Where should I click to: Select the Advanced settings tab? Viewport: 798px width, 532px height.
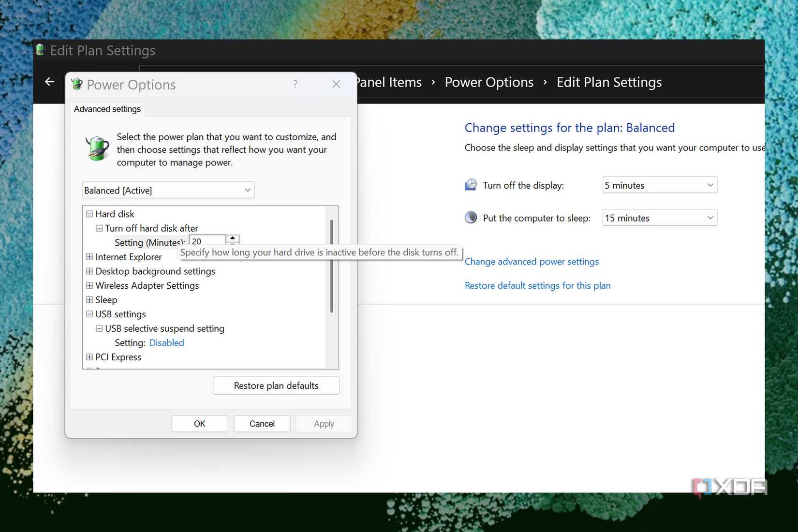[107, 109]
